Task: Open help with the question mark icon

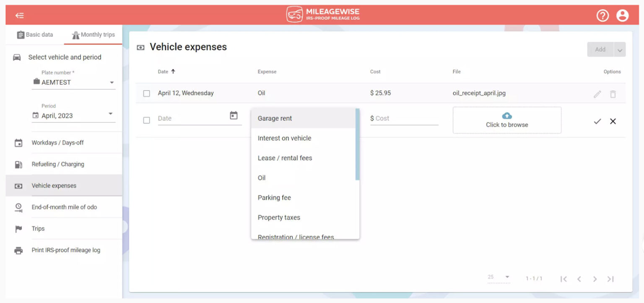Action: (602, 15)
